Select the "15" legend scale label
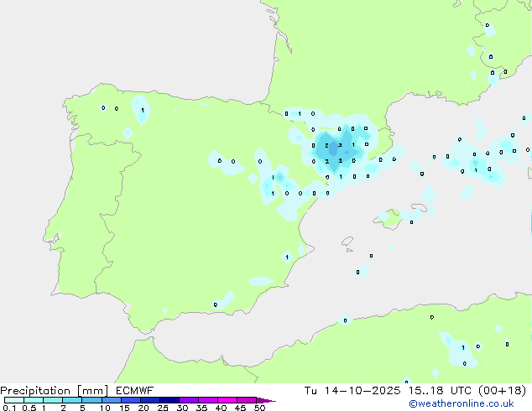 point(124,408)
